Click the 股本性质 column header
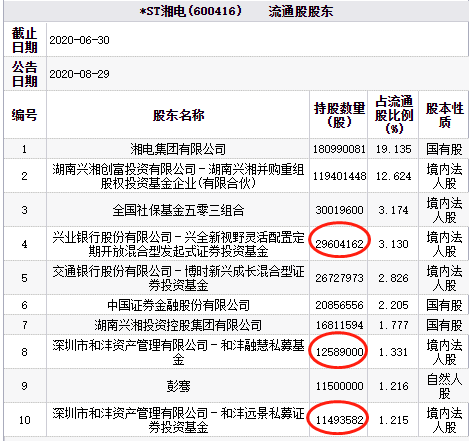This screenshot has width=472, height=441. (x=445, y=115)
